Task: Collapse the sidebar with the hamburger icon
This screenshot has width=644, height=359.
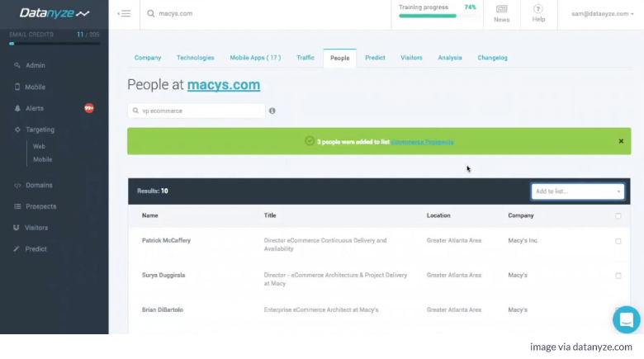Action: [124, 13]
